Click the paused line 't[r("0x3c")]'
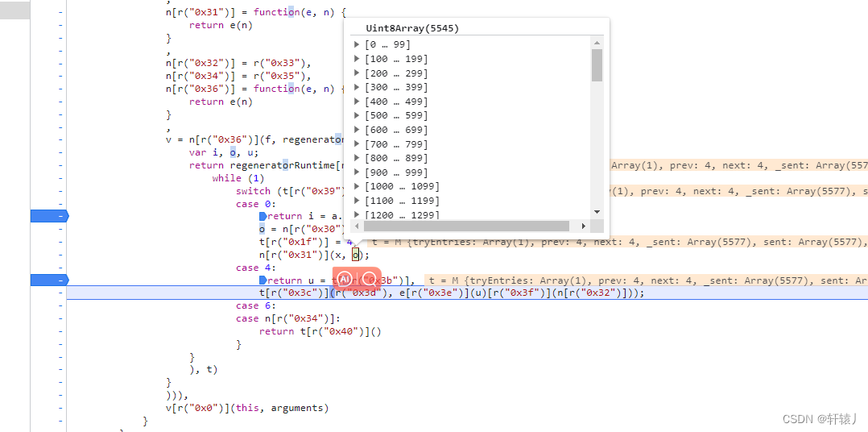This screenshot has height=432, width=868. [x=452, y=293]
